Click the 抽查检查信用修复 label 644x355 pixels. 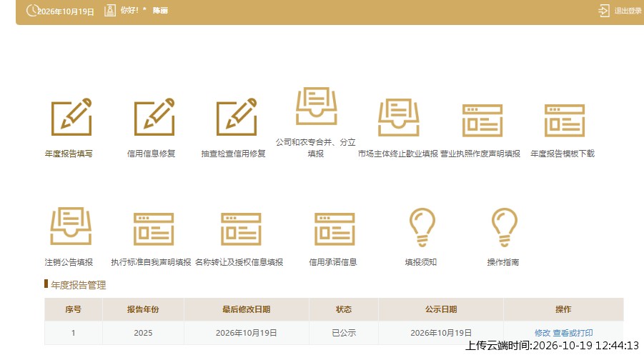click(233, 154)
